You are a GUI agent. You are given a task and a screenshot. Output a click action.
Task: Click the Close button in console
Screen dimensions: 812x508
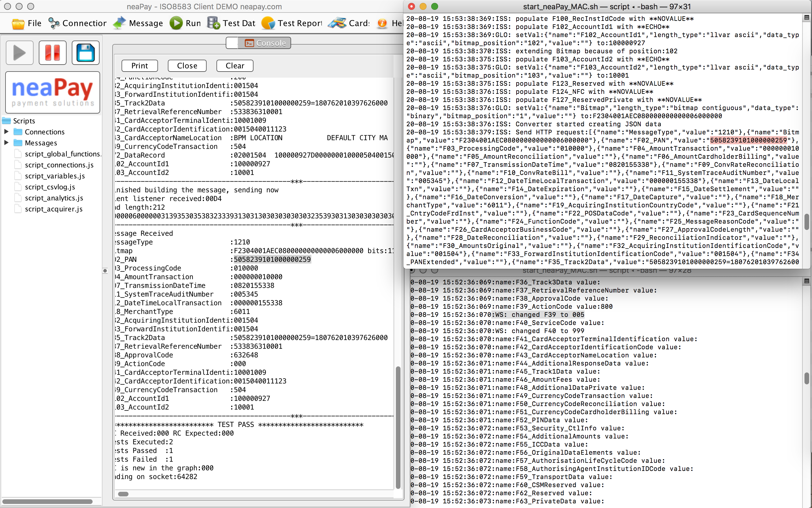186,65
